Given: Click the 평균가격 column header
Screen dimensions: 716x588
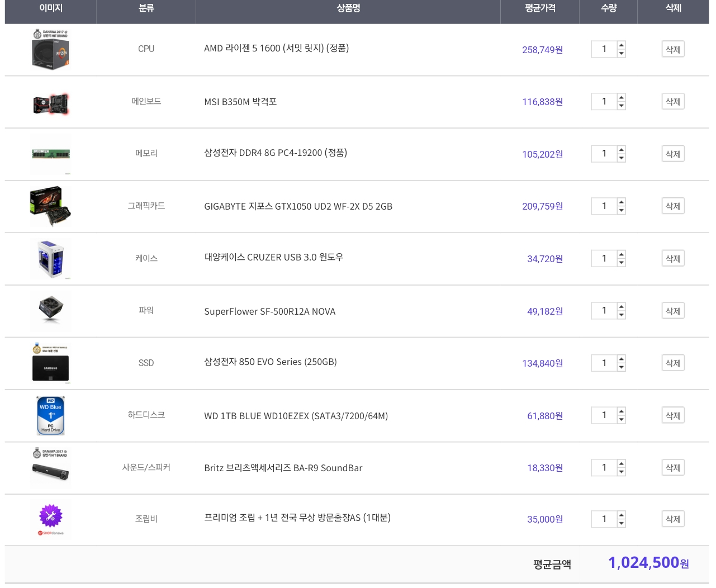Looking at the screenshot, I should point(540,8).
